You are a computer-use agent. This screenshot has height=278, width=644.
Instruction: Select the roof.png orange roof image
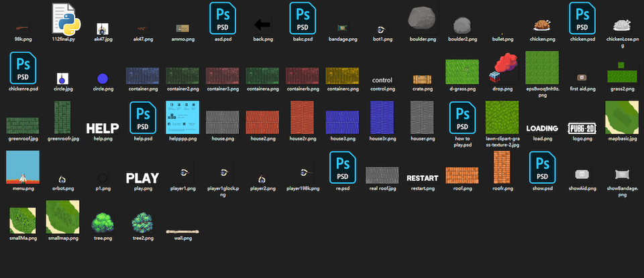click(462, 175)
